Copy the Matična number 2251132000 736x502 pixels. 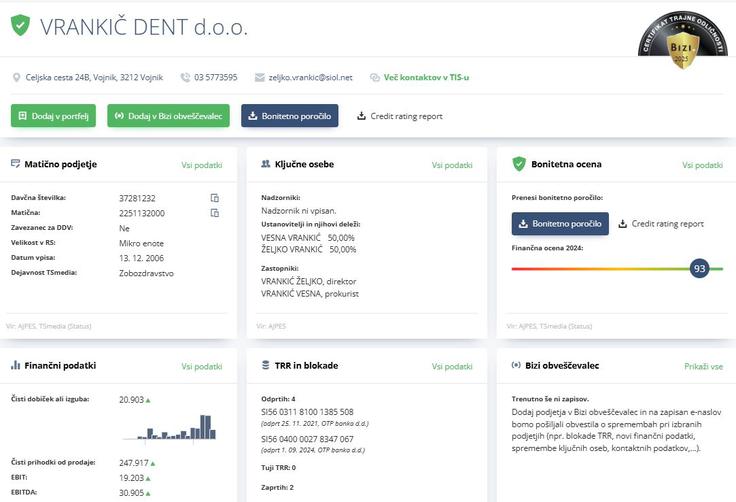point(215,213)
